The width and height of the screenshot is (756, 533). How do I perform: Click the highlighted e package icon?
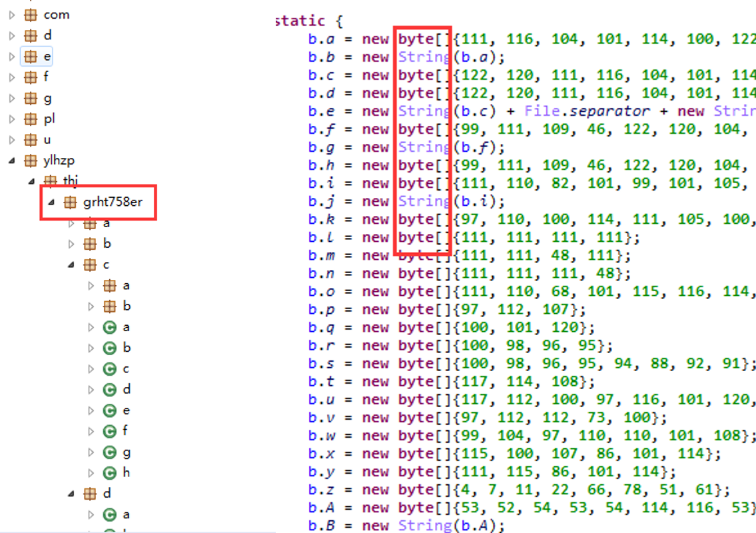click(x=31, y=57)
